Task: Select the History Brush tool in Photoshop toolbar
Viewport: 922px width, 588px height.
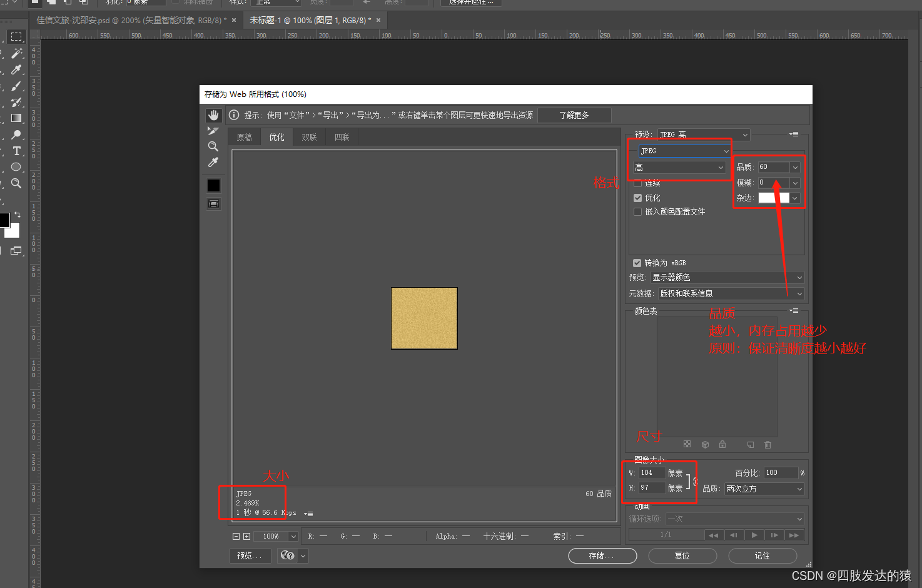Action: point(16,102)
